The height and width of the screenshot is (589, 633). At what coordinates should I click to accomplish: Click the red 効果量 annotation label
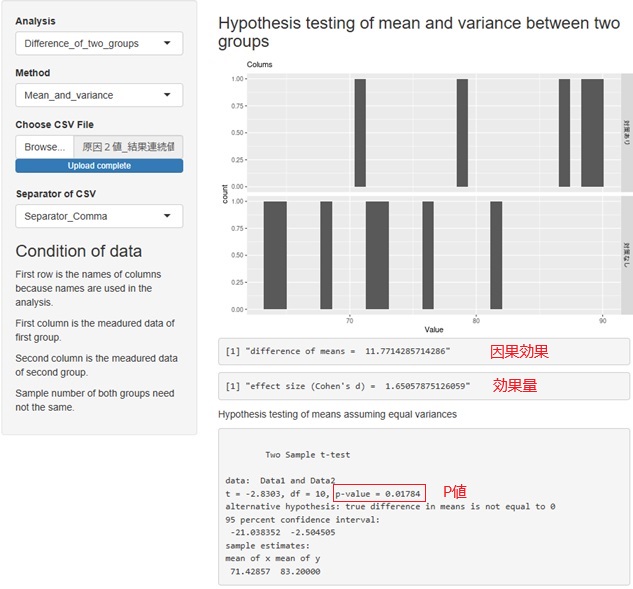[515, 385]
